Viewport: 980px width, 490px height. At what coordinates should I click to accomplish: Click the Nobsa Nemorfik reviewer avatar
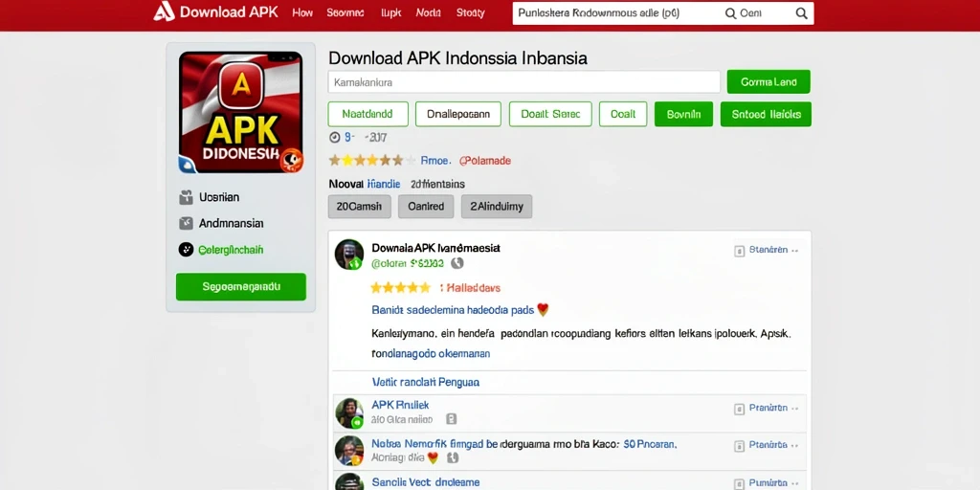(349, 451)
